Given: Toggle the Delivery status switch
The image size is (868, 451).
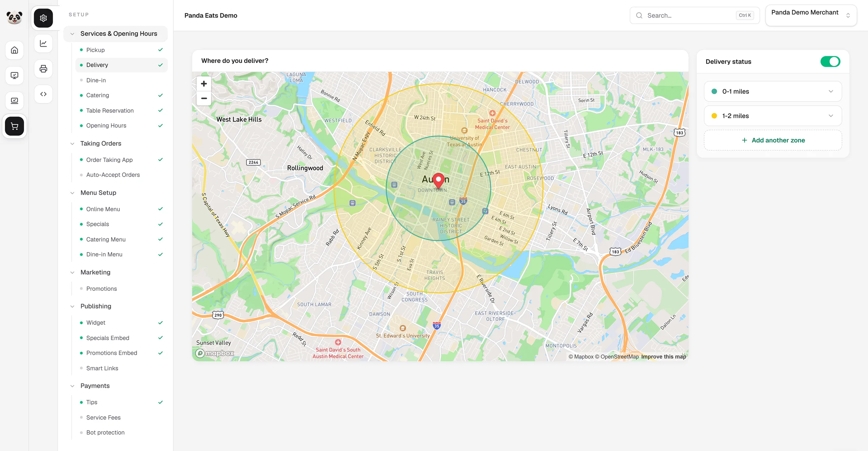Looking at the screenshot, I should (830, 61).
